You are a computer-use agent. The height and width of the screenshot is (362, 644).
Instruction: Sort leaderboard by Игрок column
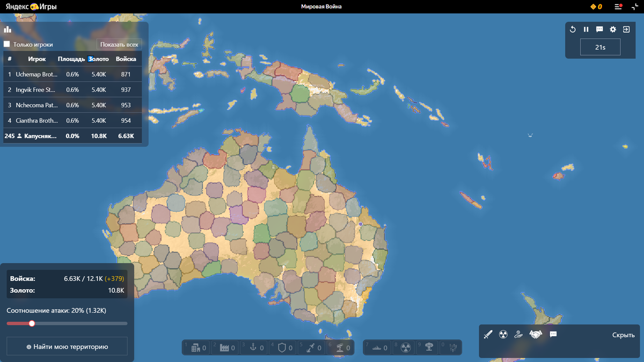click(x=37, y=59)
